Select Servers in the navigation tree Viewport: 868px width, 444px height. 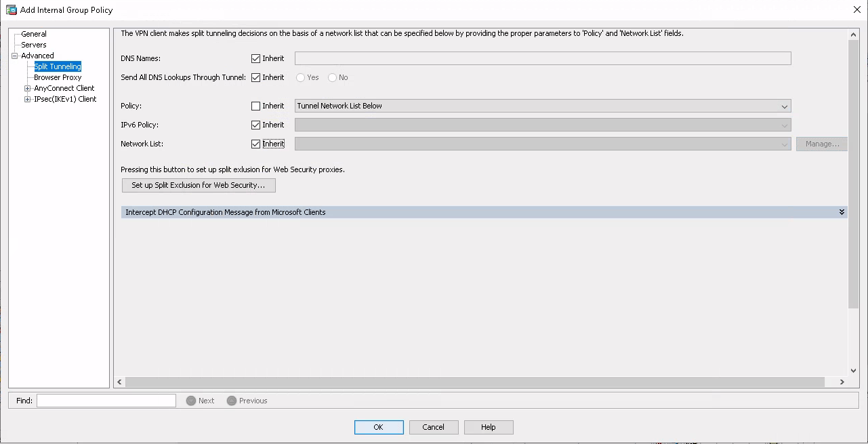34,45
